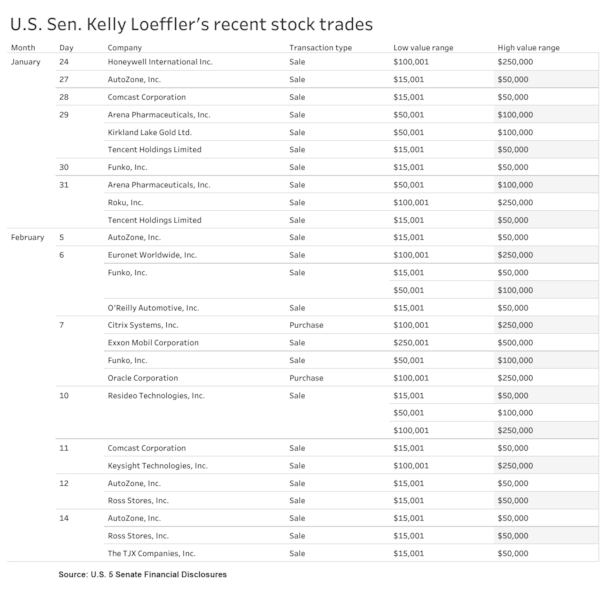Viewport: 600px width, 594px height.
Task: Select the Low value range header
Action: click(x=423, y=48)
